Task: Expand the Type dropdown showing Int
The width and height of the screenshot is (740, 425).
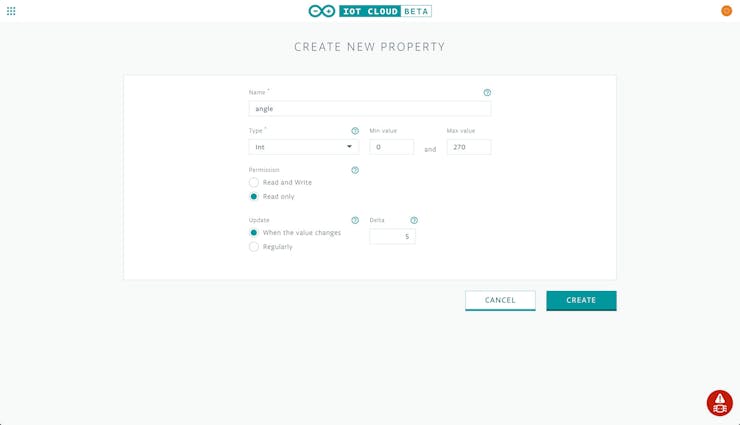Action: [303, 147]
